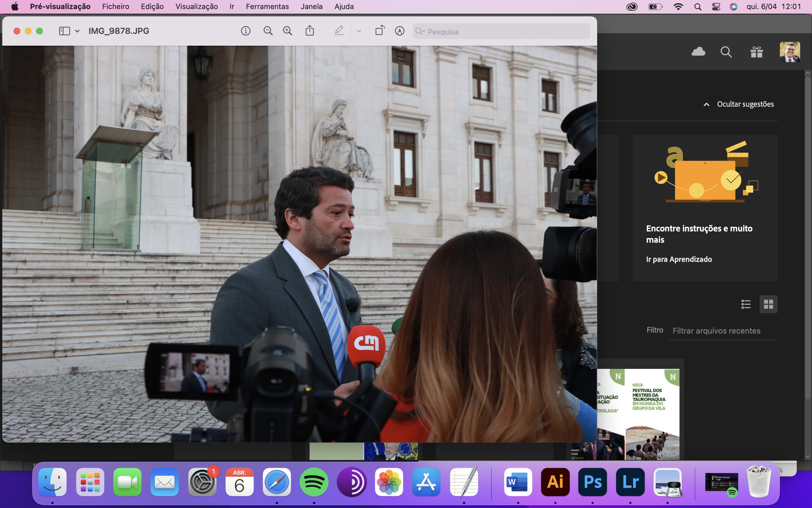
Task: Open Adobe Lightroom from the Dock
Action: pyautogui.click(x=630, y=482)
